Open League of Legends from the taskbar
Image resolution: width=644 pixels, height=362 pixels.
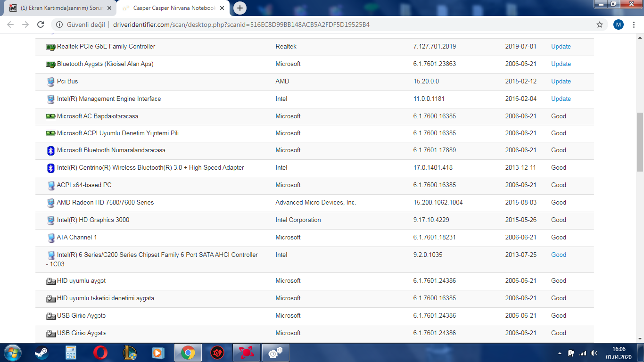coord(129,353)
